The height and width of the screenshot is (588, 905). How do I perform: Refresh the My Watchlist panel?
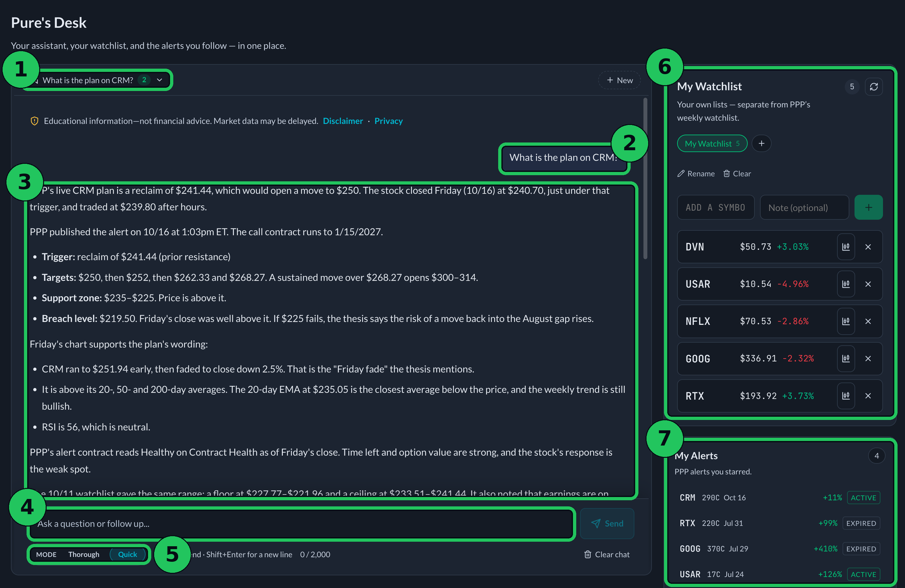click(x=874, y=86)
